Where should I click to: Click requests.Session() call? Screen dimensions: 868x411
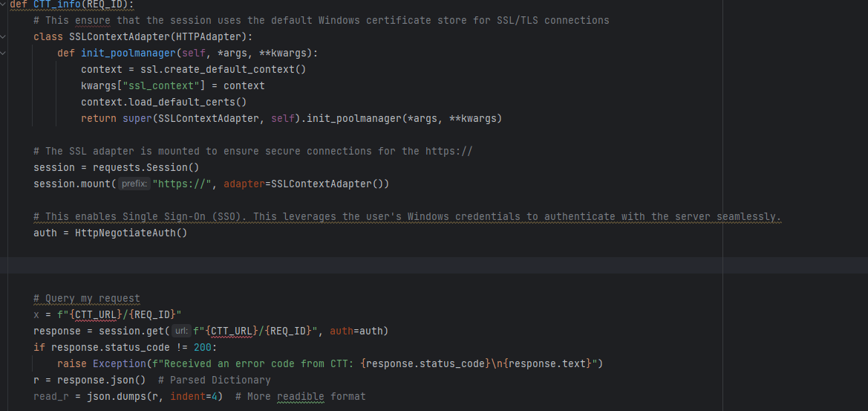click(x=146, y=167)
